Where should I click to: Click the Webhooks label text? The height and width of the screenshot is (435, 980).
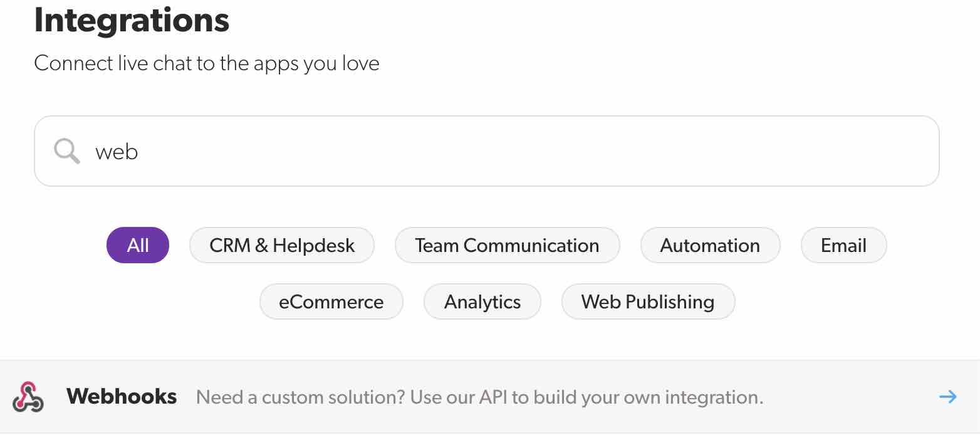[x=122, y=396]
